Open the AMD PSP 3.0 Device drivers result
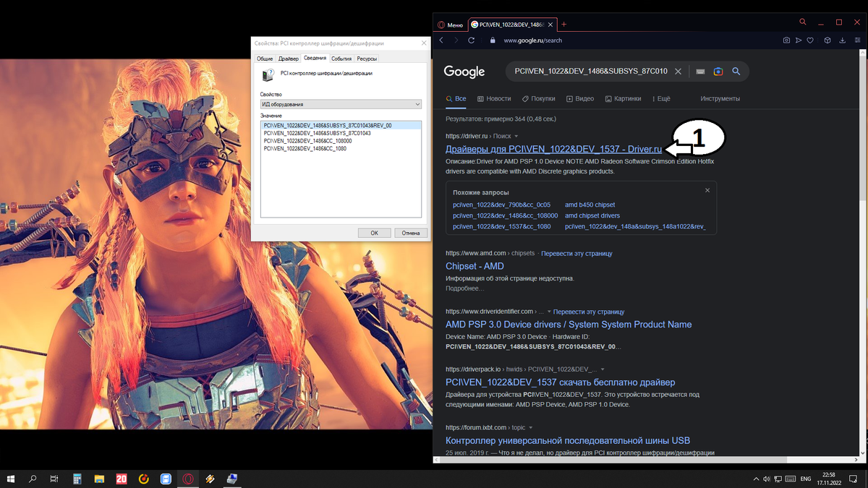868x488 pixels. [569, 325]
